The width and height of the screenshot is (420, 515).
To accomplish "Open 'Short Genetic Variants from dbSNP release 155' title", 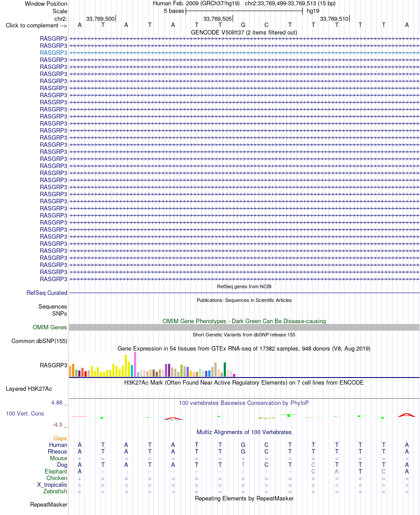I will [244, 335].
